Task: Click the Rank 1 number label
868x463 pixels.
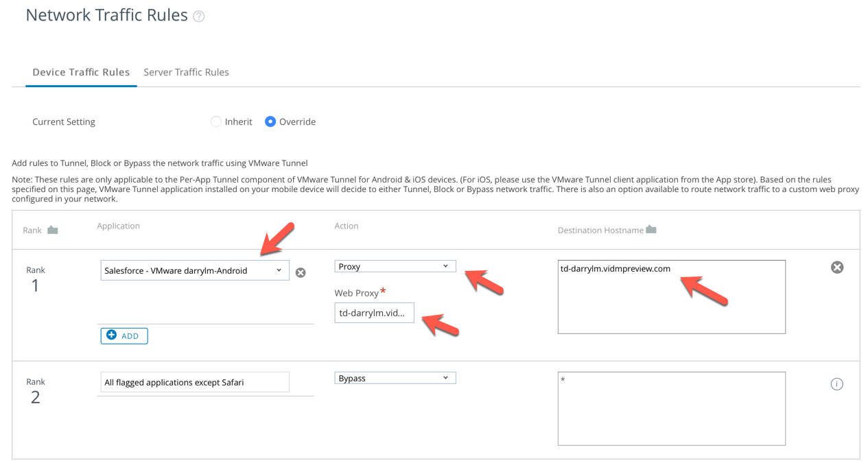Action: tap(35, 285)
